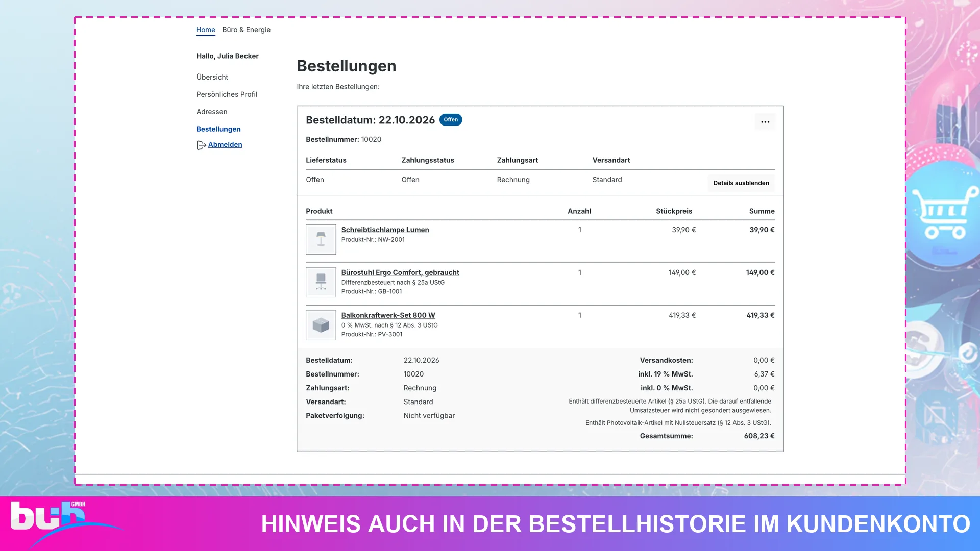Click the Bestelldatum: 22.10.2026 heading

[370, 120]
